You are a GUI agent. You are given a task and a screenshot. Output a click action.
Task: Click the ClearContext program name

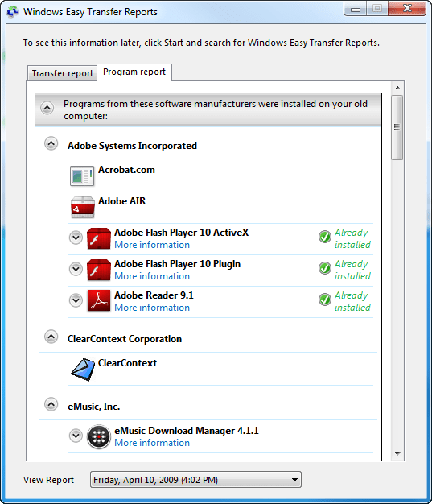pyautogui.click(x=128, y=363)
